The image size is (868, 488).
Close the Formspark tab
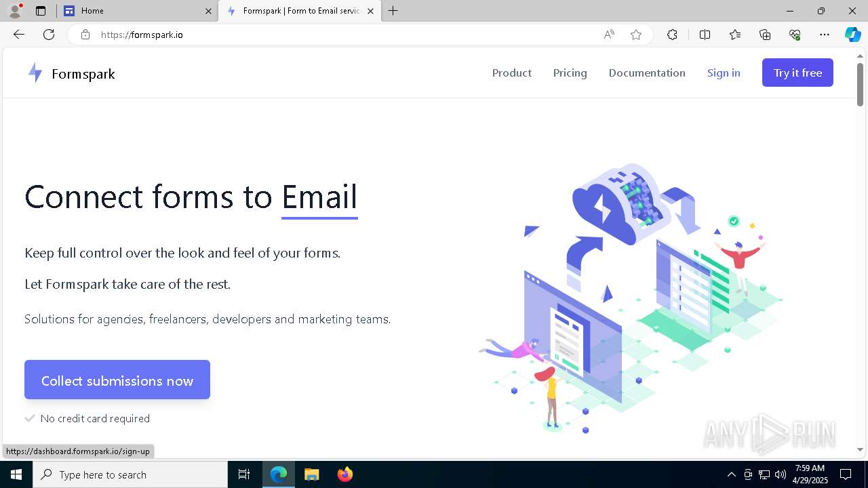(x=370, y=11)
